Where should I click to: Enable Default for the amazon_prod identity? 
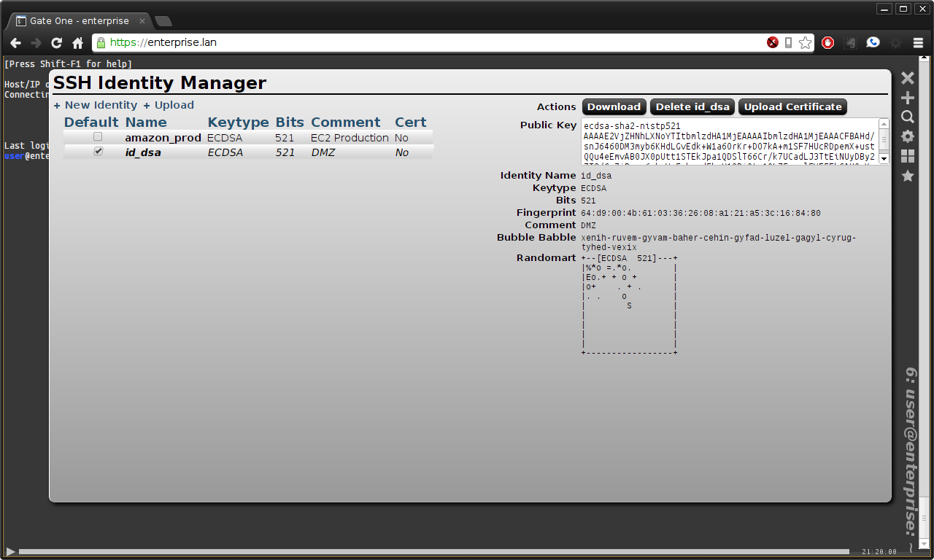coord(98,136)
